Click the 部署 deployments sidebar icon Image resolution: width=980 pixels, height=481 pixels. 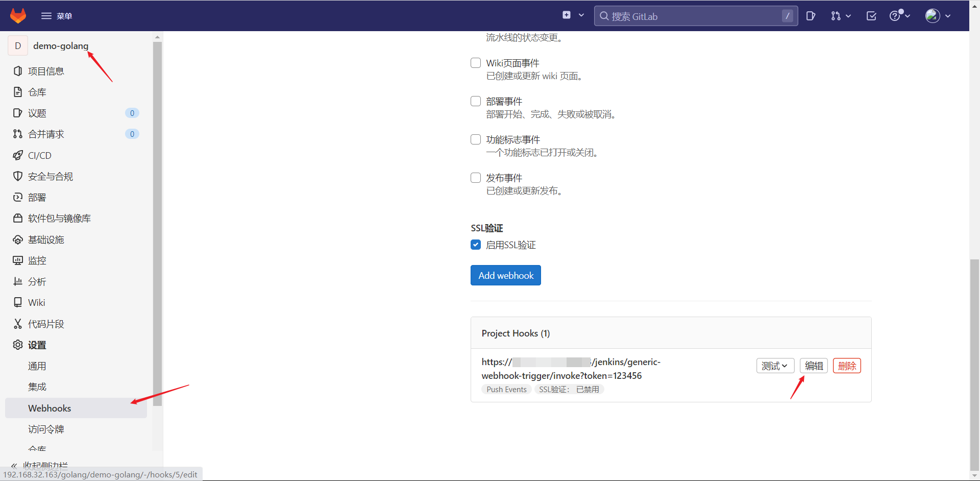(18, 197)
